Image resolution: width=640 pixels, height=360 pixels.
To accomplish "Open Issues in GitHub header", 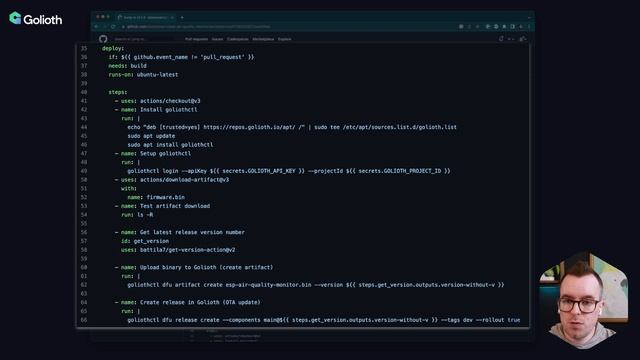I will [x=217, y=39].
